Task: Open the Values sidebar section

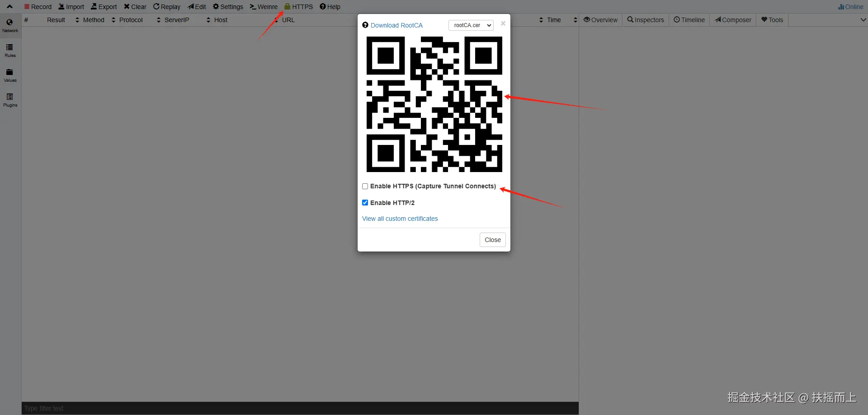Action: (10, 75)
